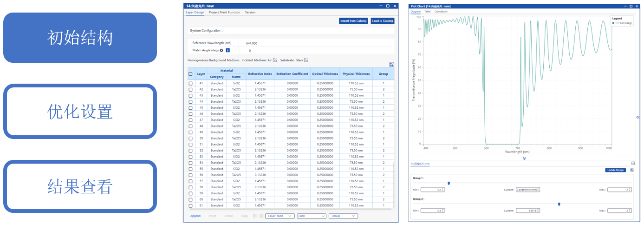Tick the checkbox for layer 50

point(190,138)
